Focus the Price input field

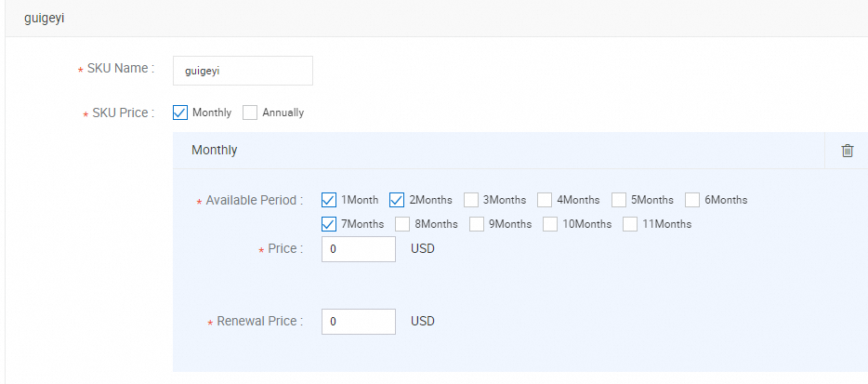pos(358,249)
